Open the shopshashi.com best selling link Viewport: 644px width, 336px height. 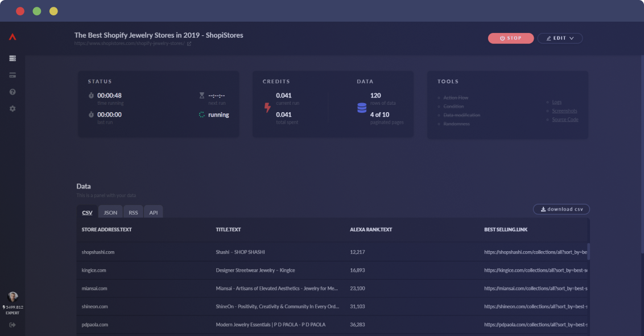(535, 252)
